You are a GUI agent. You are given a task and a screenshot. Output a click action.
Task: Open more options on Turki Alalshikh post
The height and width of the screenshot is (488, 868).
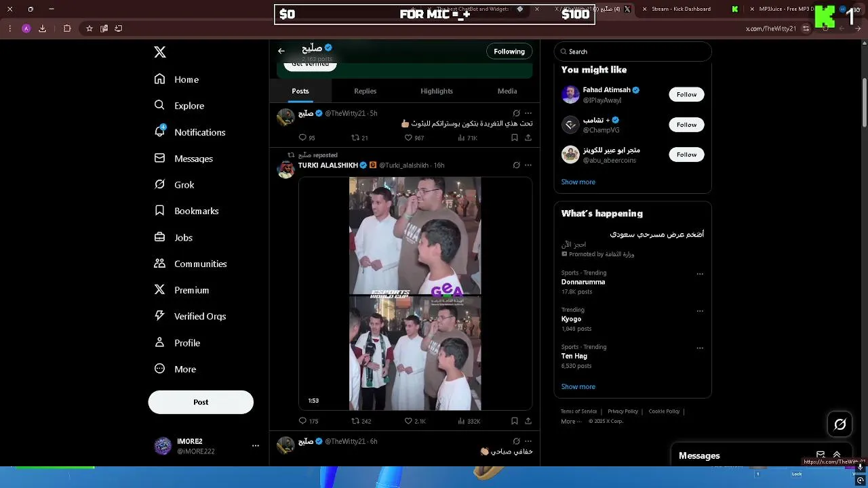coord(528,165)
